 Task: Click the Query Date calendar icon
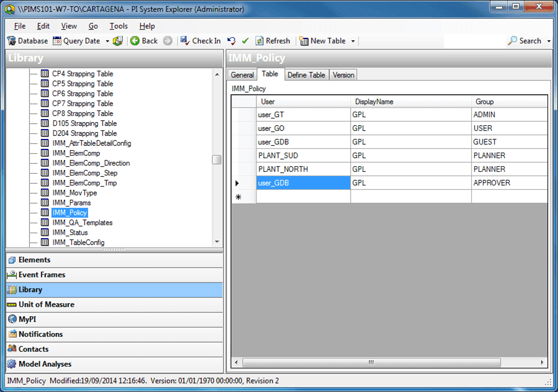pos(57,41)
